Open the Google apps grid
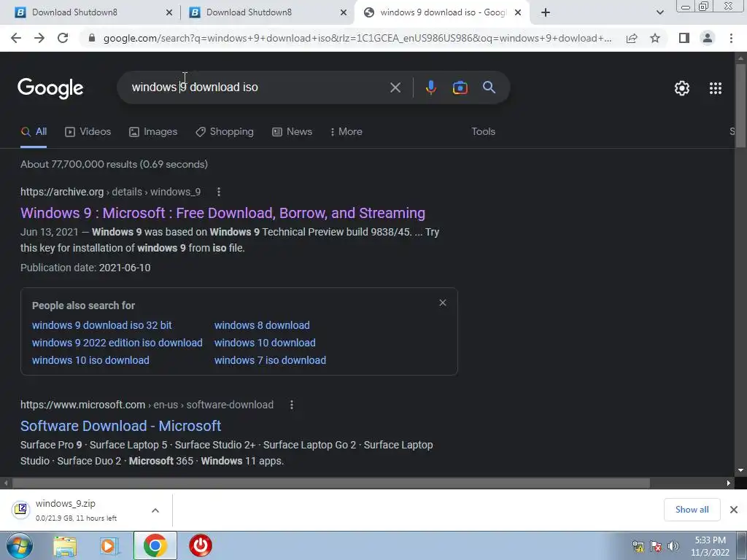 [x=716, y=88]
